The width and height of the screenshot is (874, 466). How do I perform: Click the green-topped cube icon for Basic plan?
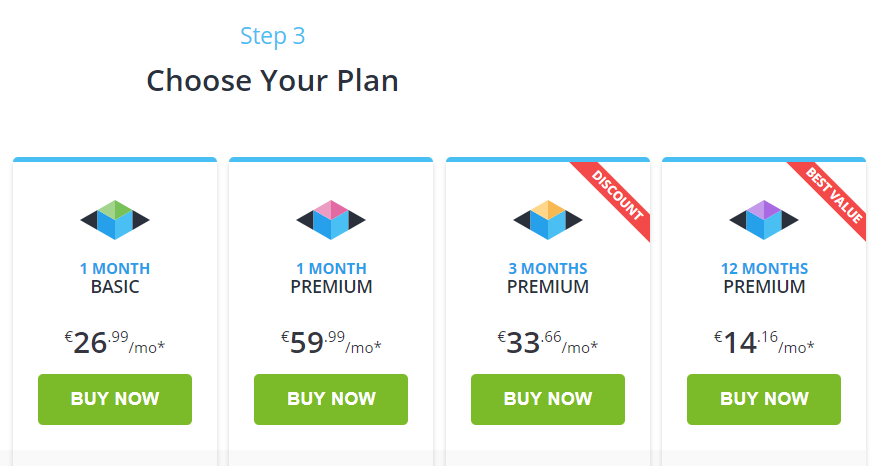(115, 221)
